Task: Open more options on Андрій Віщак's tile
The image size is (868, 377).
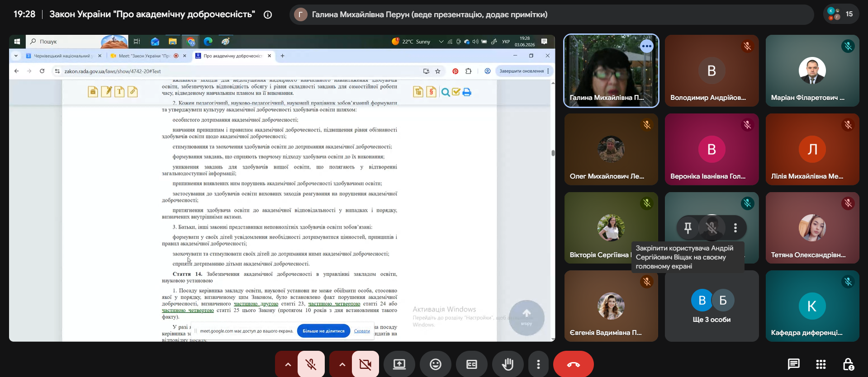Action: (x=735, y=228)
